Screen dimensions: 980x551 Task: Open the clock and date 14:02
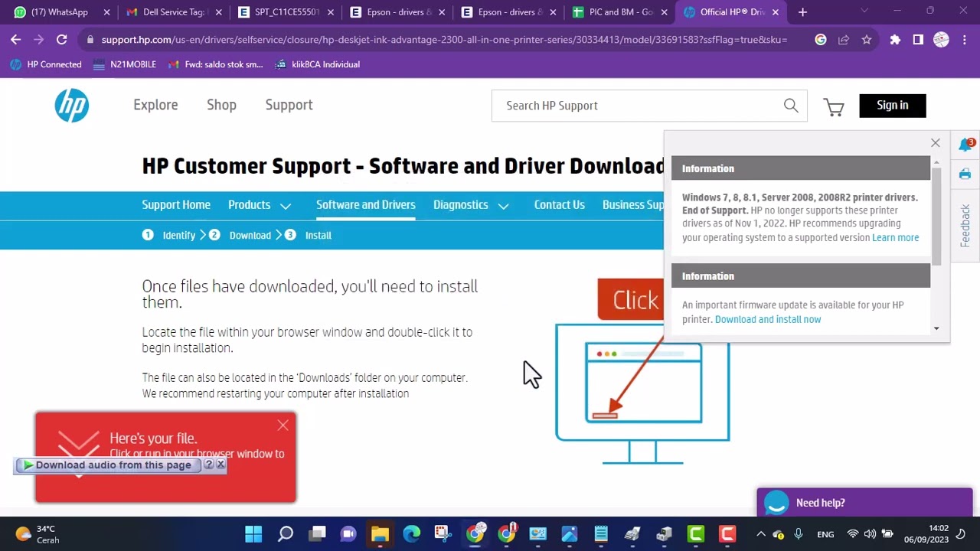(926, 534)
